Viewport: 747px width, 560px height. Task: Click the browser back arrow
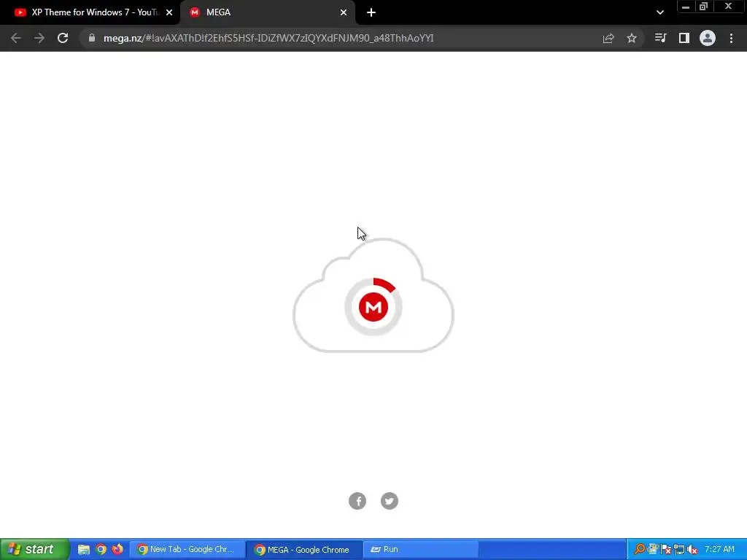click(x=16, y=38)
